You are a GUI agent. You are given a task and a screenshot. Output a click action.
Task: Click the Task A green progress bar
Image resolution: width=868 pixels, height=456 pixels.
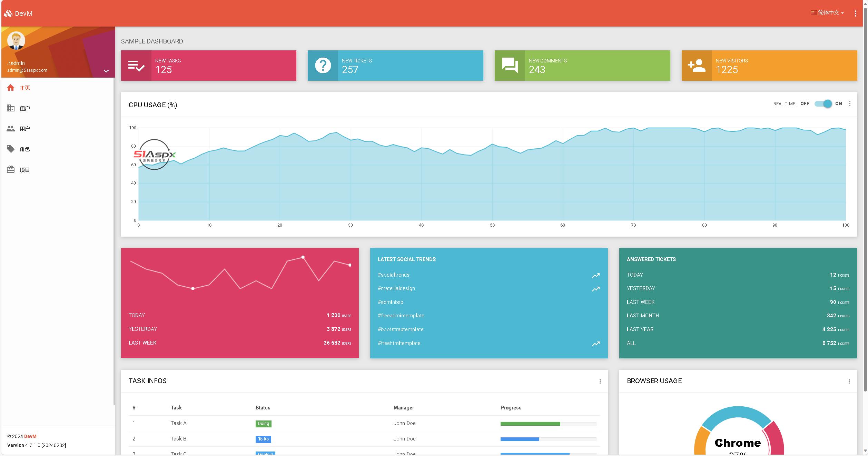coord(530,424)
